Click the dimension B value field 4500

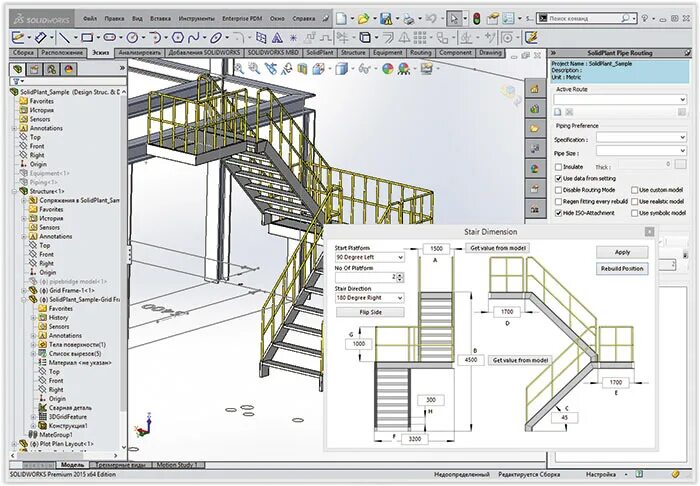pos(471,360)
